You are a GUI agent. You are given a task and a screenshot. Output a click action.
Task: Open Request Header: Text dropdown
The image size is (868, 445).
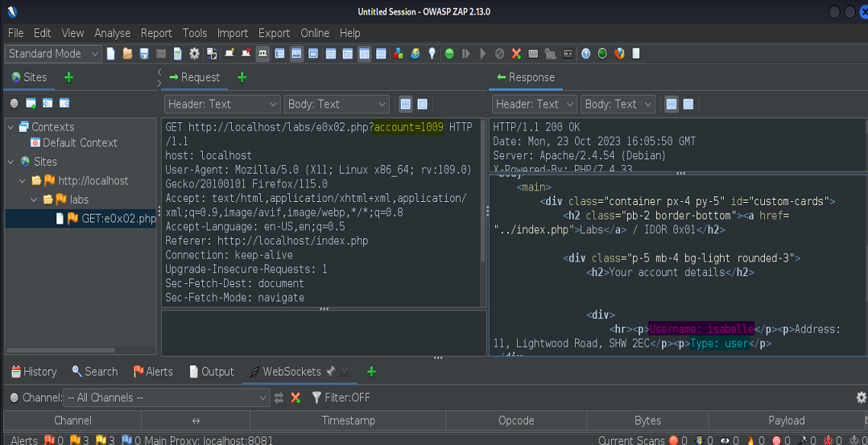(x=222, y=104)
